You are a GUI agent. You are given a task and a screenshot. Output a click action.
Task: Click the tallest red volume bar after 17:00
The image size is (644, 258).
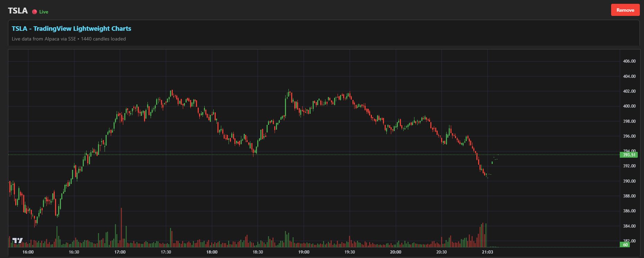121,228
